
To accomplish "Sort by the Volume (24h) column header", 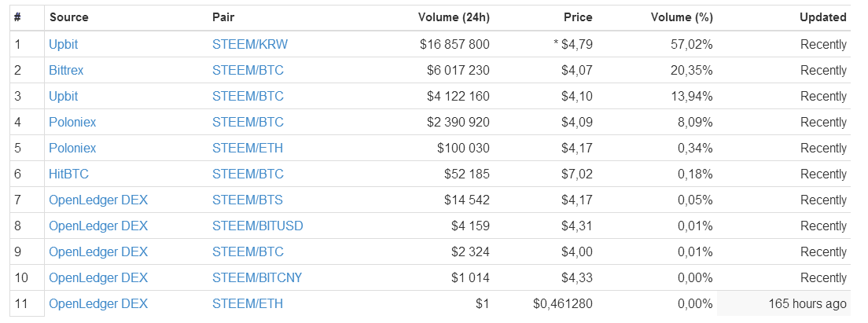I will click(x=454, y=17).
